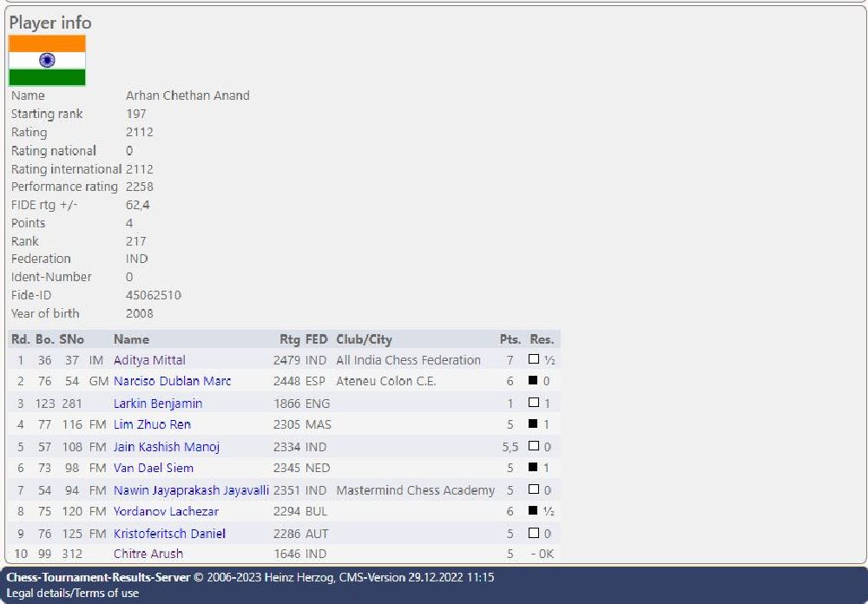Open Jain Kashish Manoj profile
This screenshot has height=604, width=868.
click(x=166, y=447)
